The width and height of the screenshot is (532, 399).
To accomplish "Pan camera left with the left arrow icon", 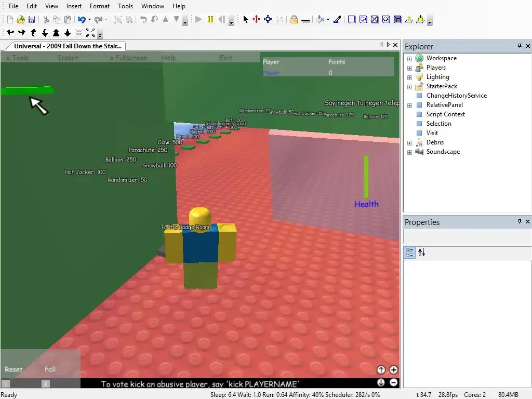I will (x=10, y=33).
